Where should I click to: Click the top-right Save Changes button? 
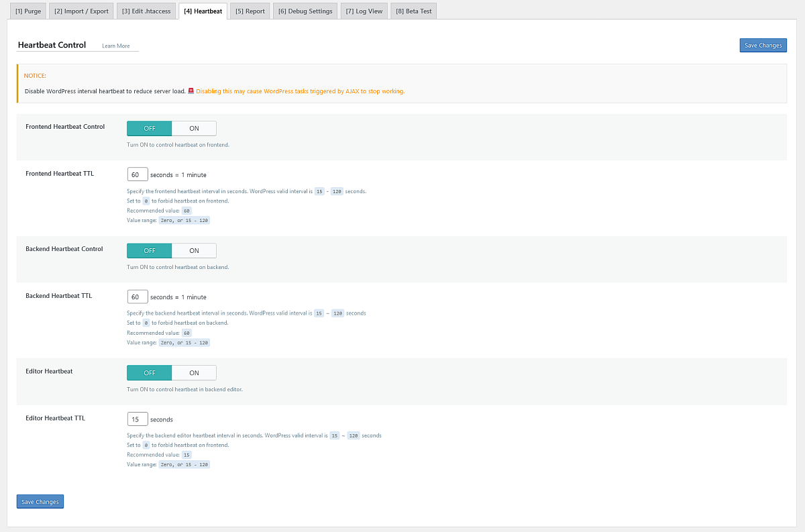(x=763, y=46)
